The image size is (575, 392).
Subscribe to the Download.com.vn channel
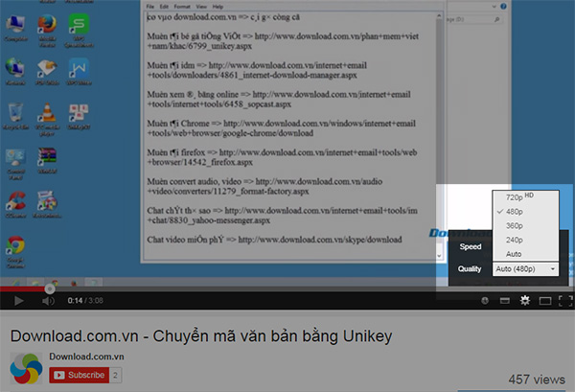coord(80,375)
